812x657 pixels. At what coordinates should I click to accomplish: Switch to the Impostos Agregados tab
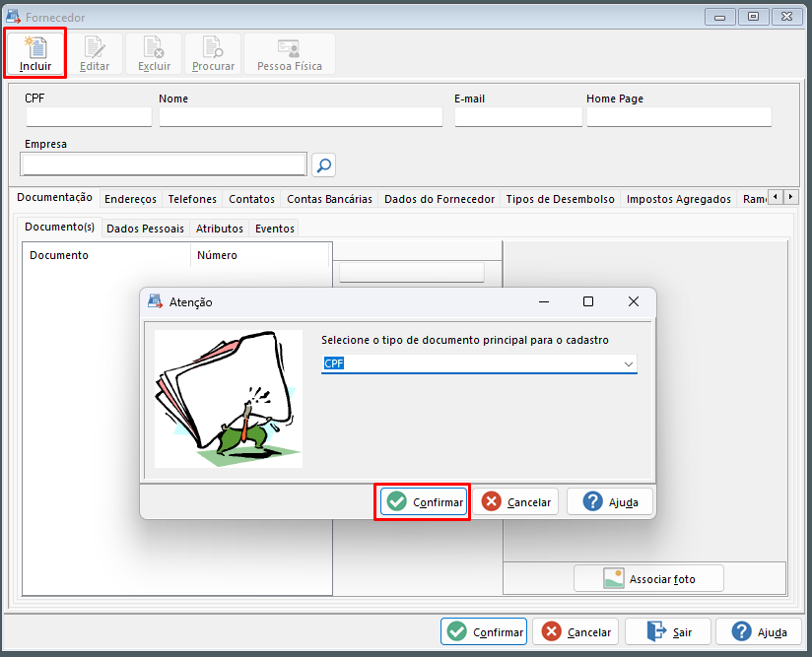[678, 199]
